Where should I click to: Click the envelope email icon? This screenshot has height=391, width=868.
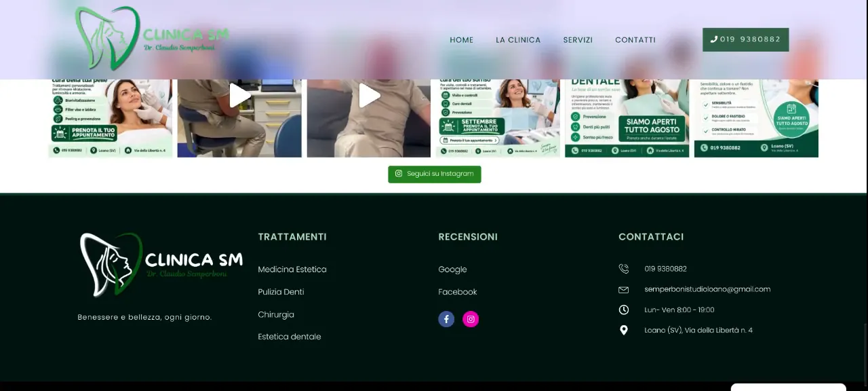click(624, 290)
